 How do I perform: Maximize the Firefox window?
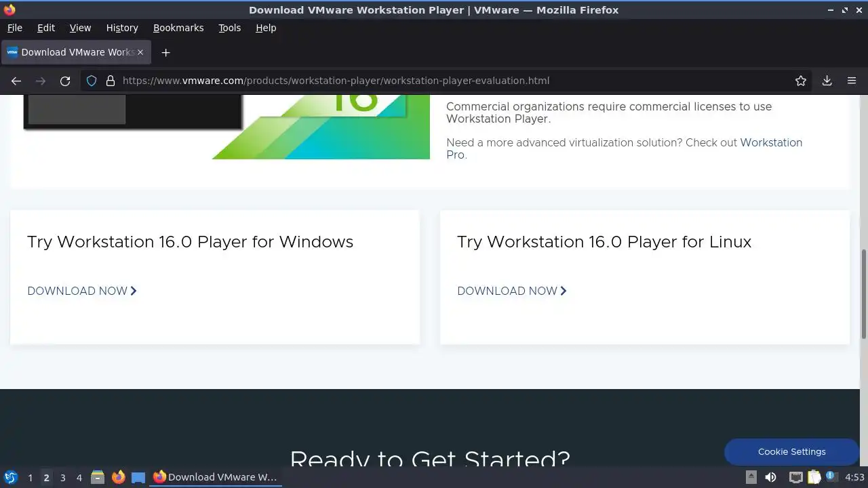click(845, 10)
